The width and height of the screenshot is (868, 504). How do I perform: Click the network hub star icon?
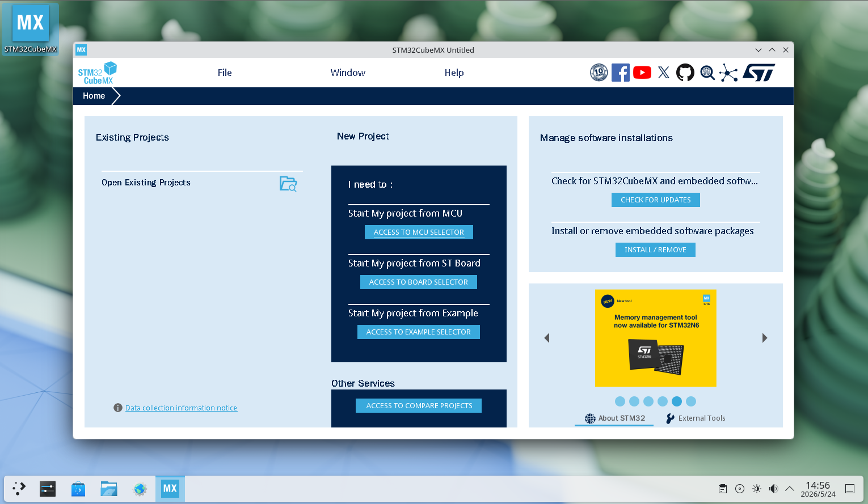(728, 73)
